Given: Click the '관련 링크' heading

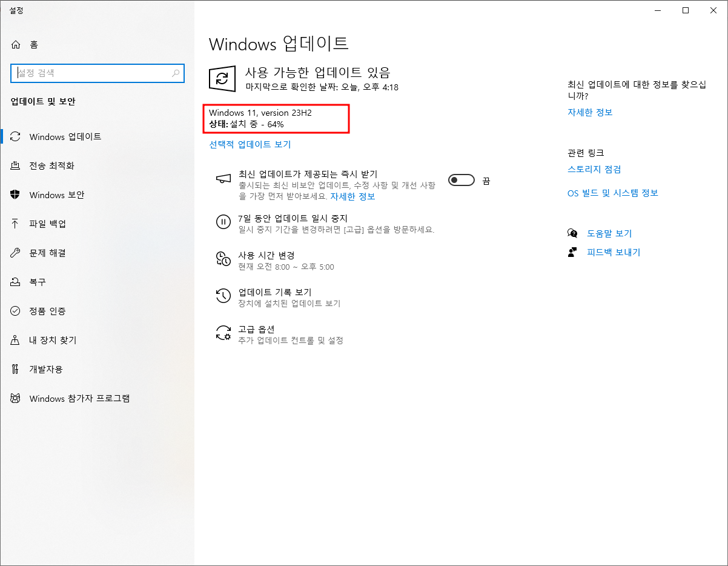Looking at the screenshot, I should click(x=586, y=153).
